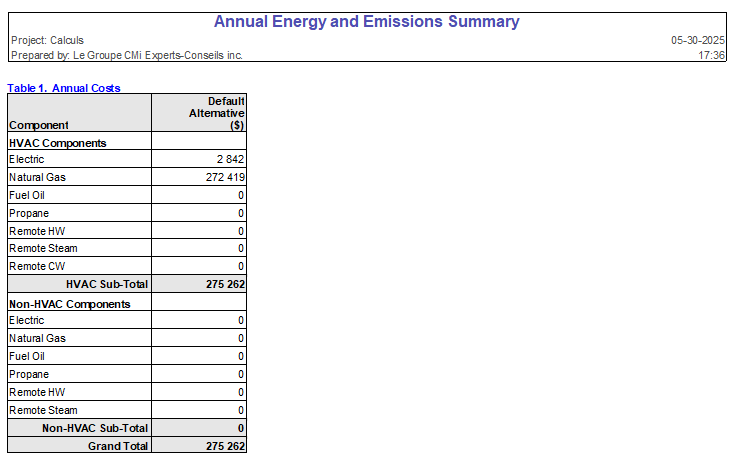The height and width of the screenshot is (456, 730).
Task: Select the Component column header
Action: 39,125
